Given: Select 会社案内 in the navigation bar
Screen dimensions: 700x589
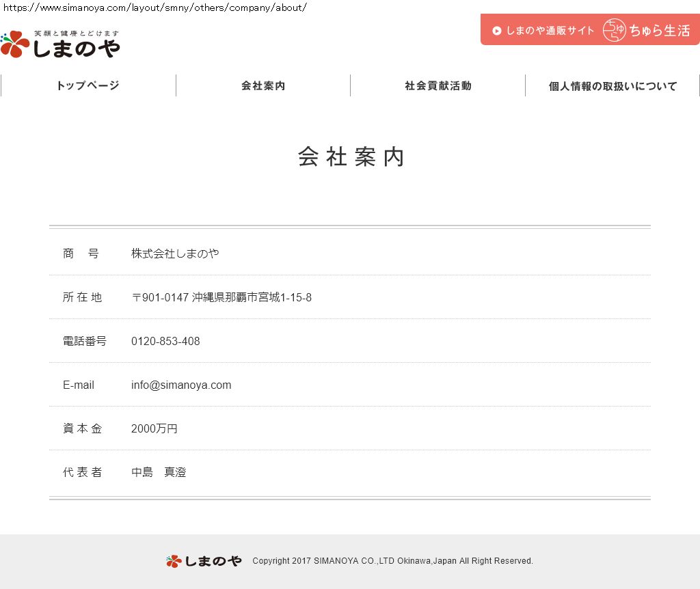Looking at the screenshot, I should 263,85.
